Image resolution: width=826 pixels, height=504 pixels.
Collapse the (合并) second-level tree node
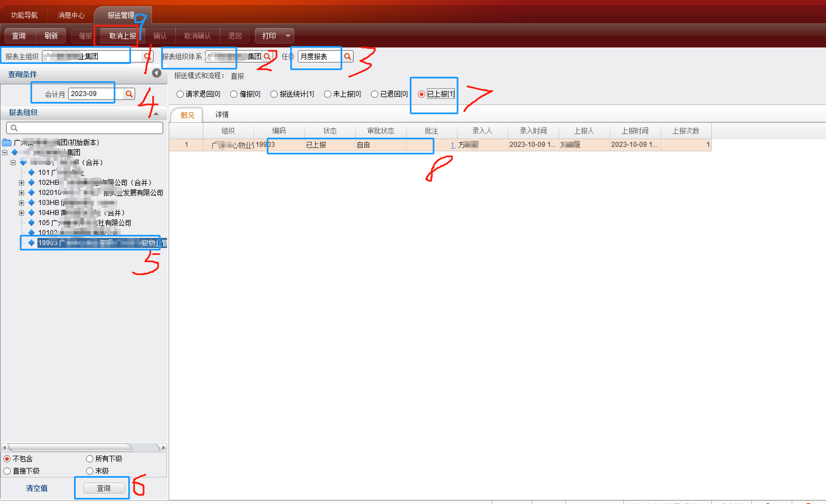click(13, 163)
